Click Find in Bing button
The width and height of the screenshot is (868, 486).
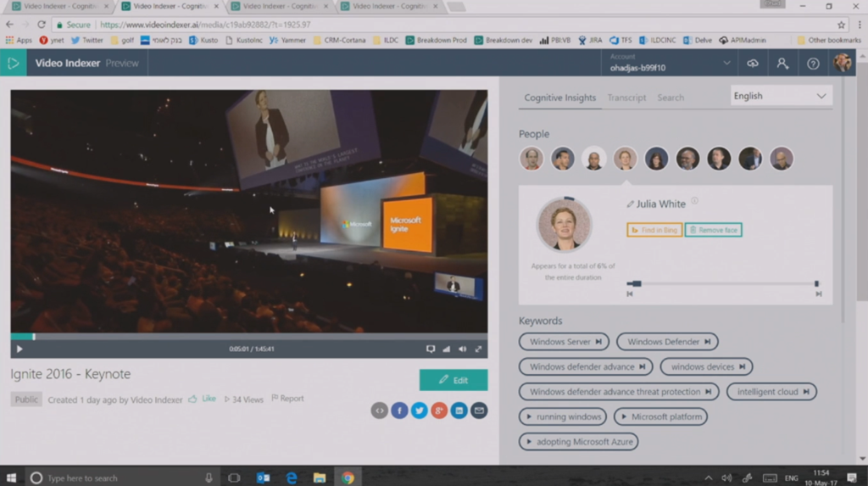click(x=654, y=230)
